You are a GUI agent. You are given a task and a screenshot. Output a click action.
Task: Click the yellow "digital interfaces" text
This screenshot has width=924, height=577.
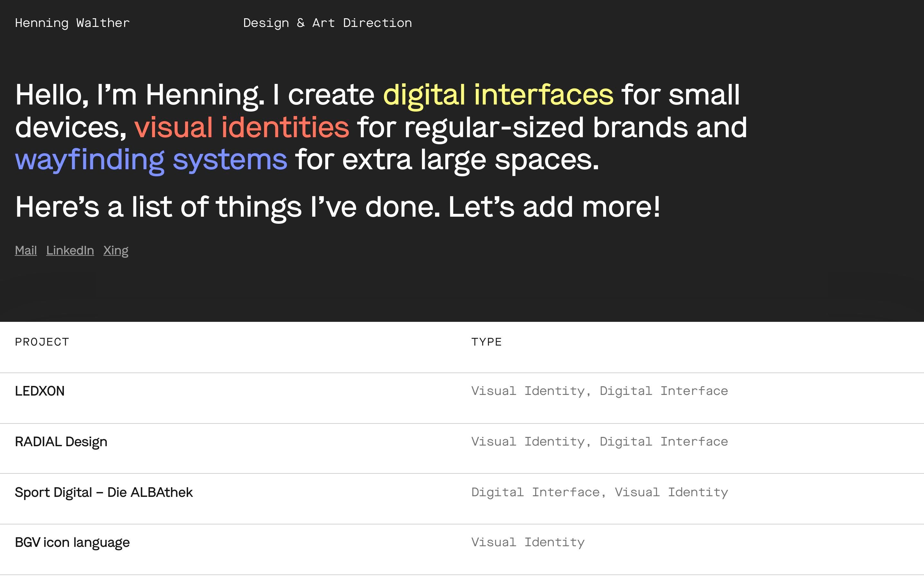[498, 95]
